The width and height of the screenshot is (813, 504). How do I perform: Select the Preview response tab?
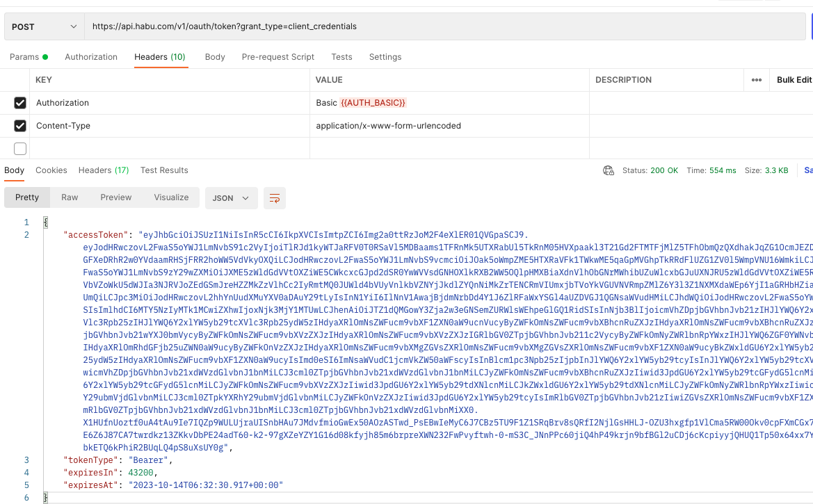coord(115,197)
